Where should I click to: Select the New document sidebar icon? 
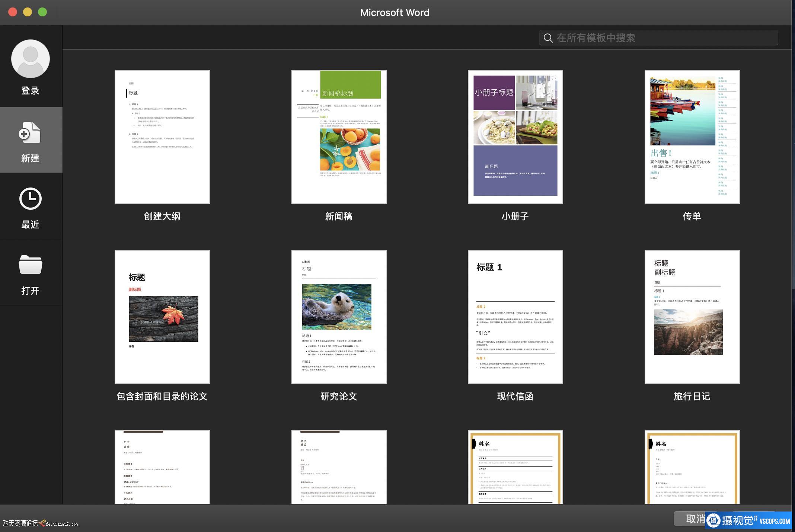pyautogui.click(x=30, y=133)
